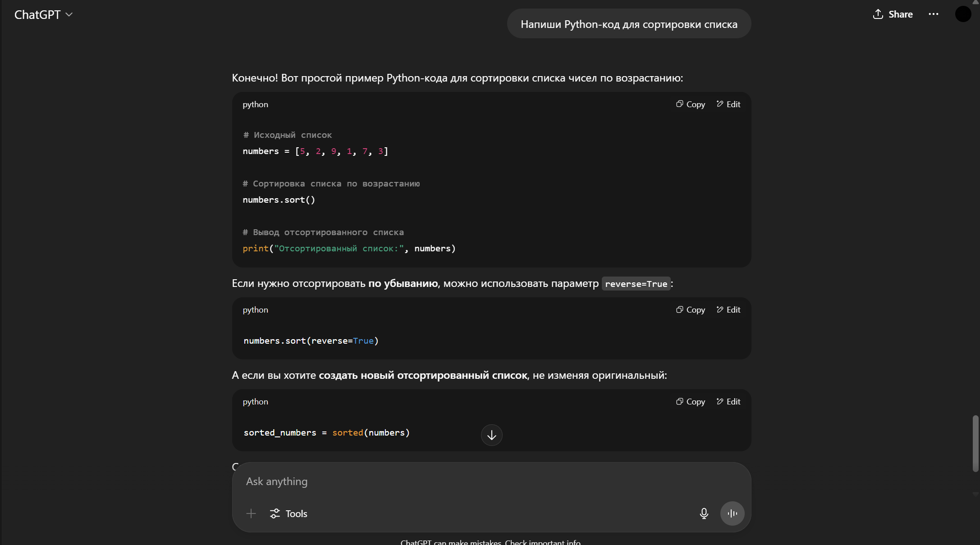
Task: Copy the sorted_numbers code block
Action: click(x=691, y=402)
